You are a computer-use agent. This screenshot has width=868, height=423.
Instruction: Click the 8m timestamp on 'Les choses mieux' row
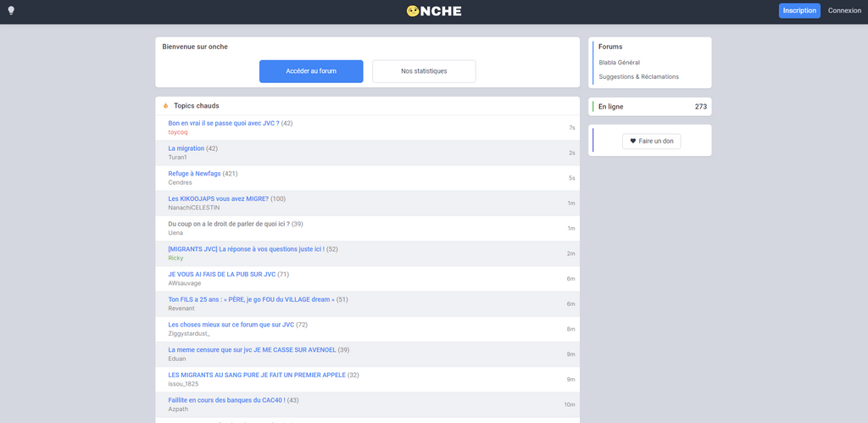[570, 330]
